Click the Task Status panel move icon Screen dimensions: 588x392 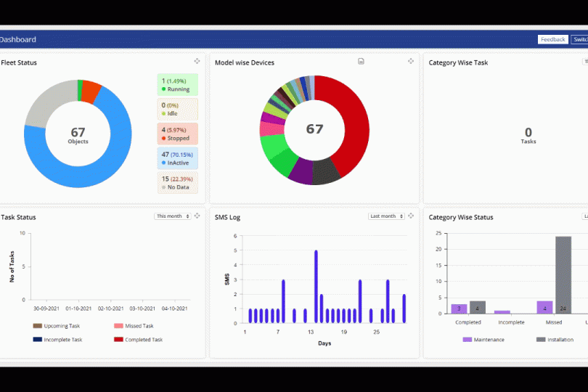tap(197, 216)
